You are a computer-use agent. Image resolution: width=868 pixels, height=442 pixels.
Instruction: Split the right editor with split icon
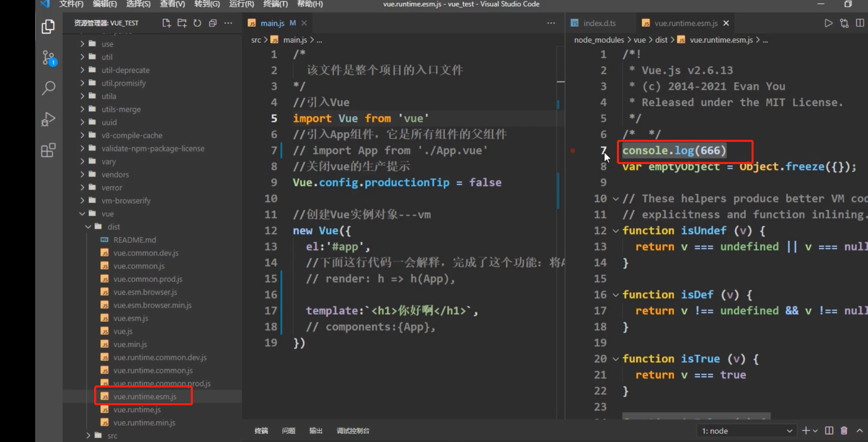[860, 23]
